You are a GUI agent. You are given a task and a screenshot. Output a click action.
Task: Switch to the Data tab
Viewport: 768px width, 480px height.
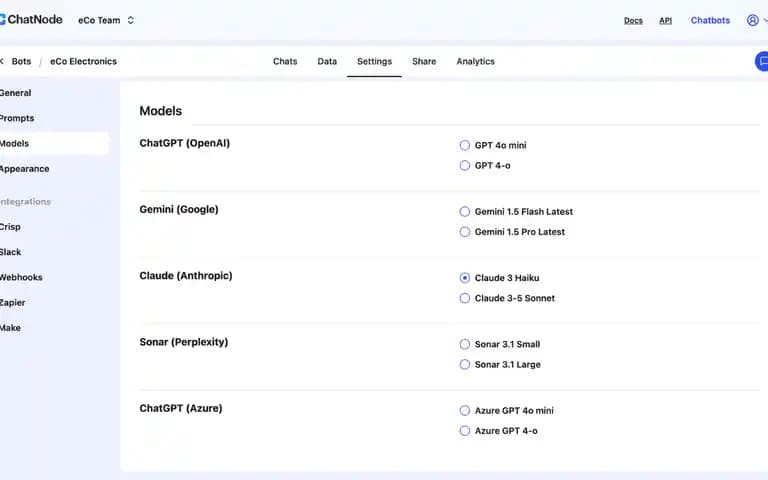(327, 61)
